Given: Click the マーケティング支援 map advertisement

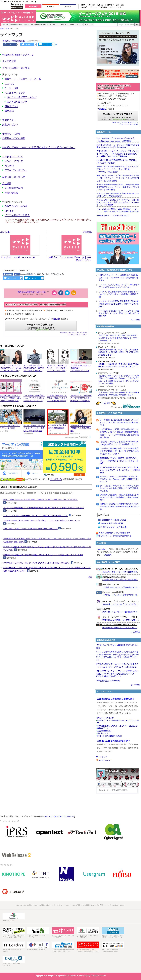Looking at the screenshot, I should pos(21,459).
